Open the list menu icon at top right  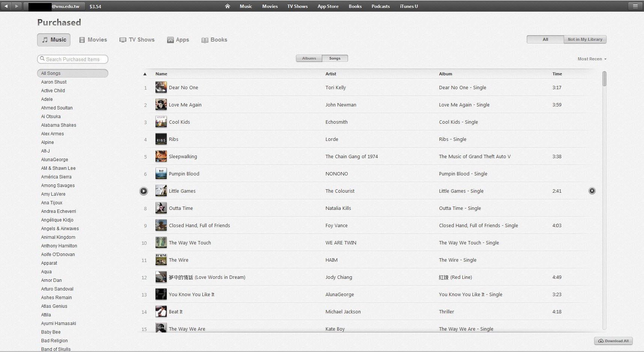point(635,6)
